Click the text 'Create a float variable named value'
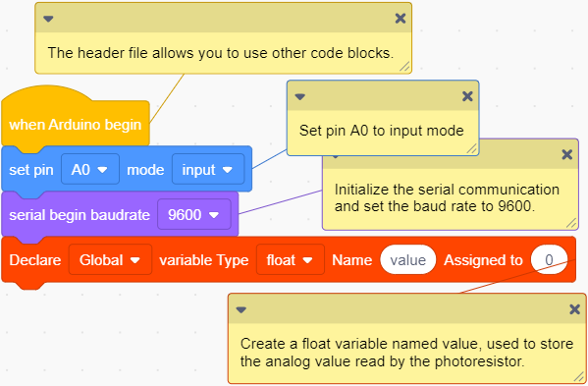Screen dimensions: 588x386 359,344
